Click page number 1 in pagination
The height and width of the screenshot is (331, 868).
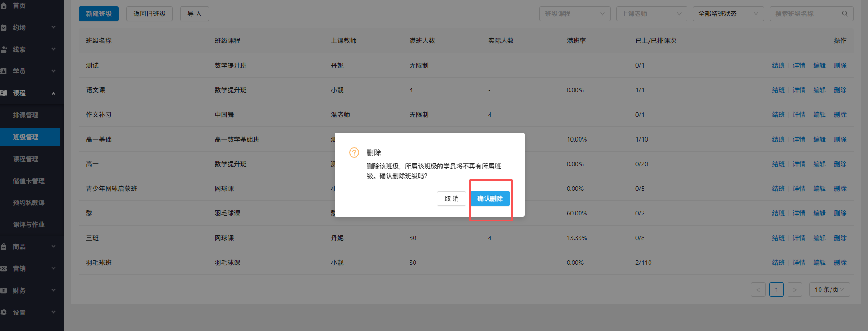(x=777, y=289)
